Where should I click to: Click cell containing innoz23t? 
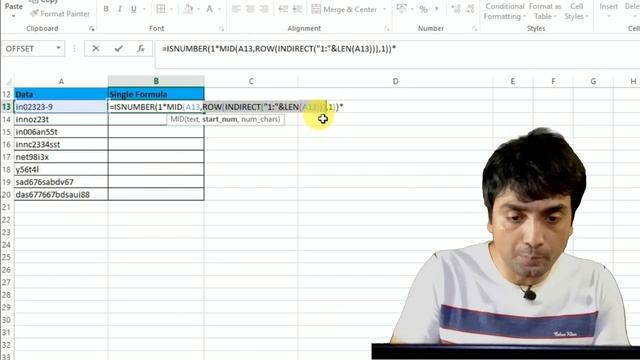coord(61,120)
